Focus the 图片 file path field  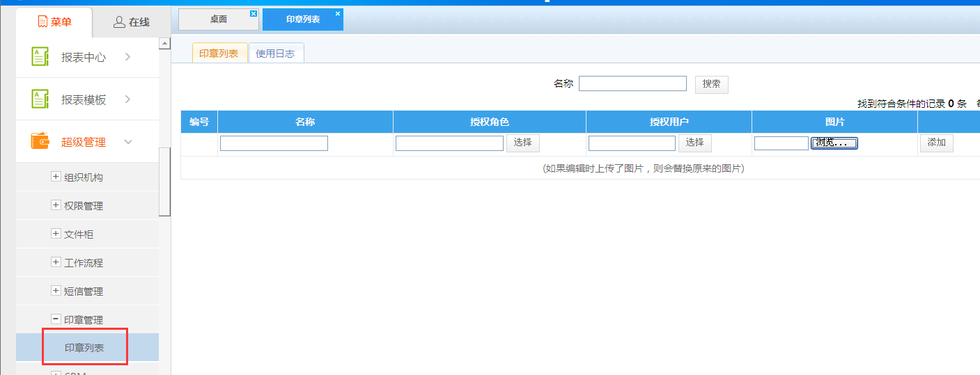click(x=781, y=143)
